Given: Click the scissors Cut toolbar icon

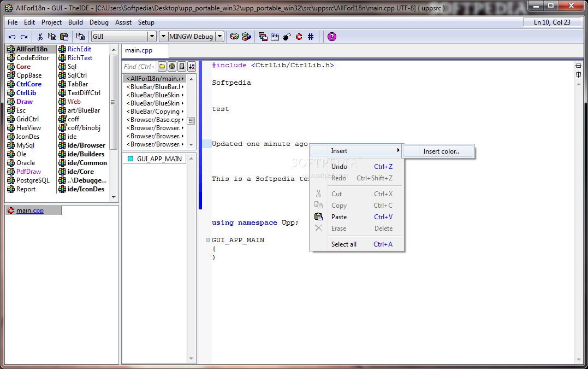Looking at the screenshot, I should coord(40,37).
